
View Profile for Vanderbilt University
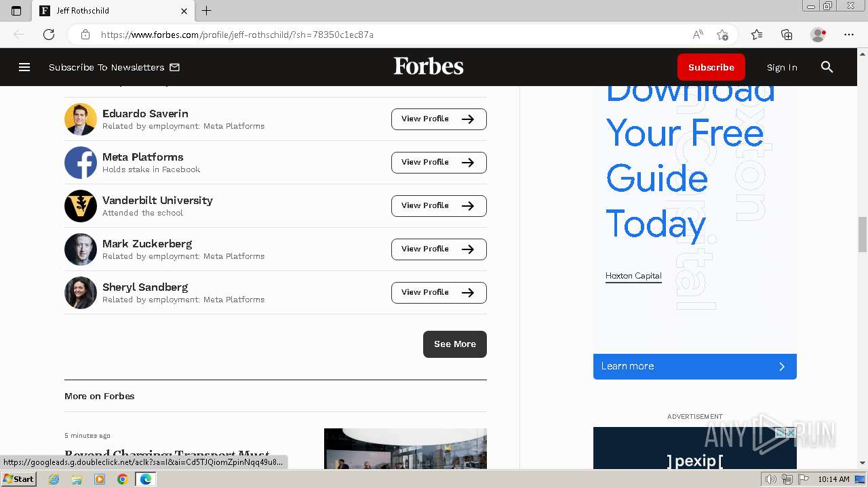click(x=439, y=206)
